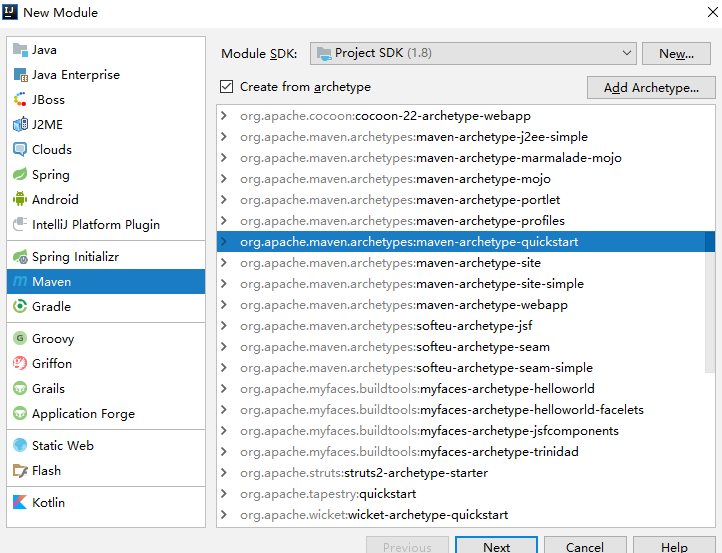Expand the maven-archetype-quickstart node
The image size is (722, 553).
point(224,242)
